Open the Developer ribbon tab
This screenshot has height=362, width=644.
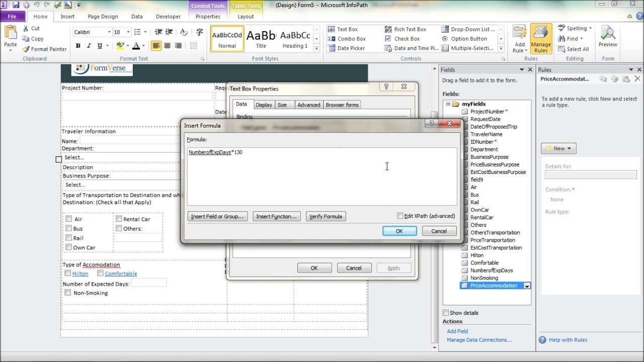(168, 17)
